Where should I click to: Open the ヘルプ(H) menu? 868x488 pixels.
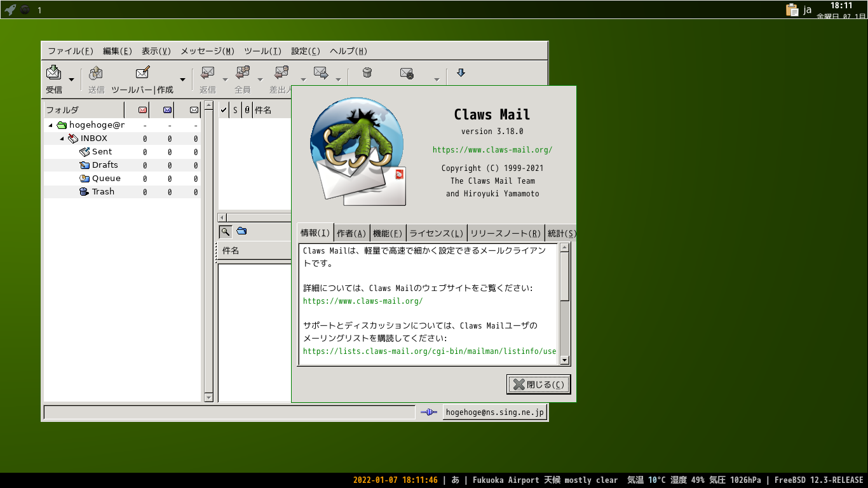pyautogui.click(x=348, y=51)
